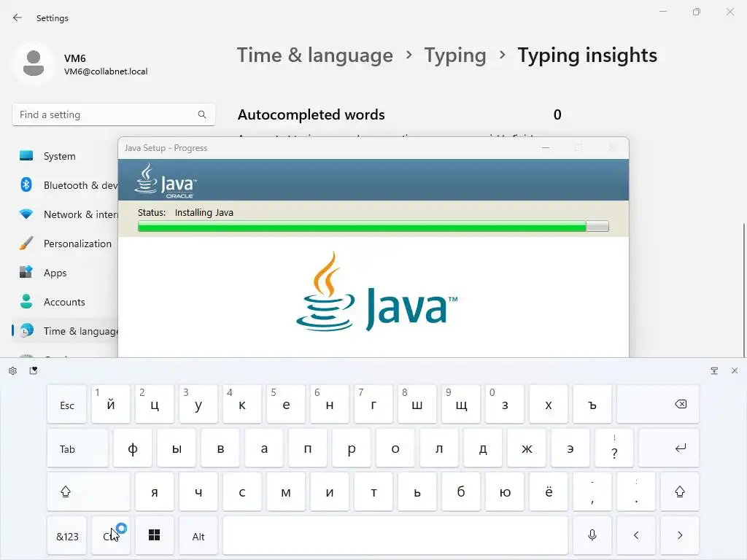Viewport: 747px width, 560px height.
Task: Click the System monitor icon
Action: [26, 156]
